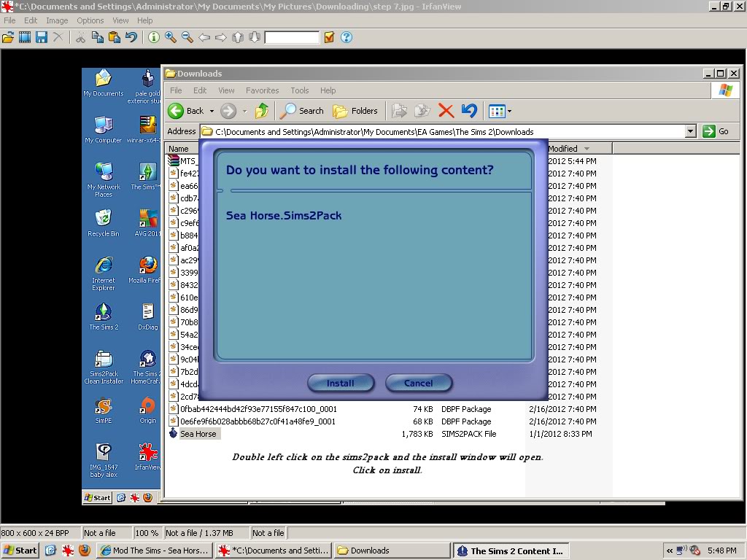This screenshot has width=747, height=560.
Task: Click the Recycle Bin icon on pictured desktop
Action: pyautogui.click(x=104, y=223)
